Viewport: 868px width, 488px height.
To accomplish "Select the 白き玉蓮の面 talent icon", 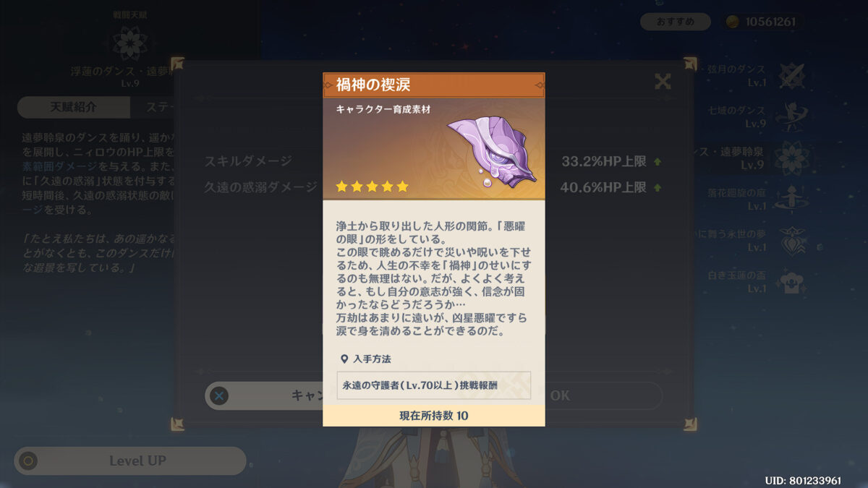I will click(x=791, y=282).
